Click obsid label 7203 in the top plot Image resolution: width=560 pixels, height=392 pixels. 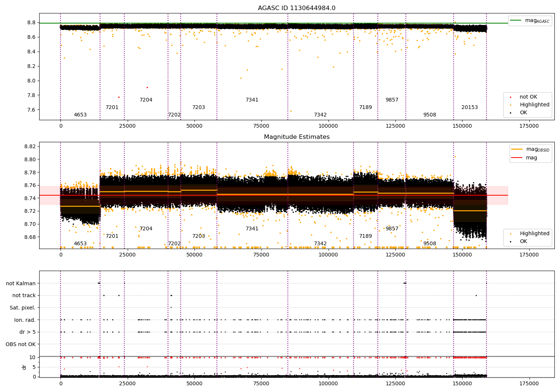pos(199,108)
